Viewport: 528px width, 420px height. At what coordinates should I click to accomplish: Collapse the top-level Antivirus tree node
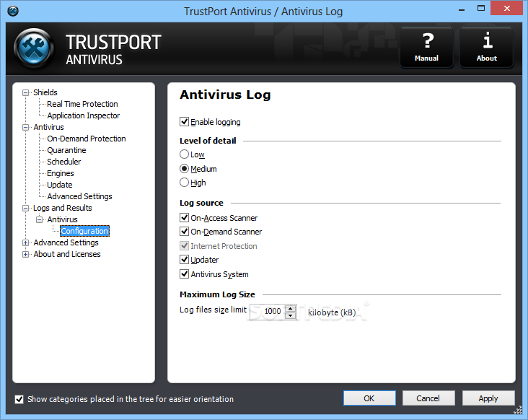coord(25,127)
